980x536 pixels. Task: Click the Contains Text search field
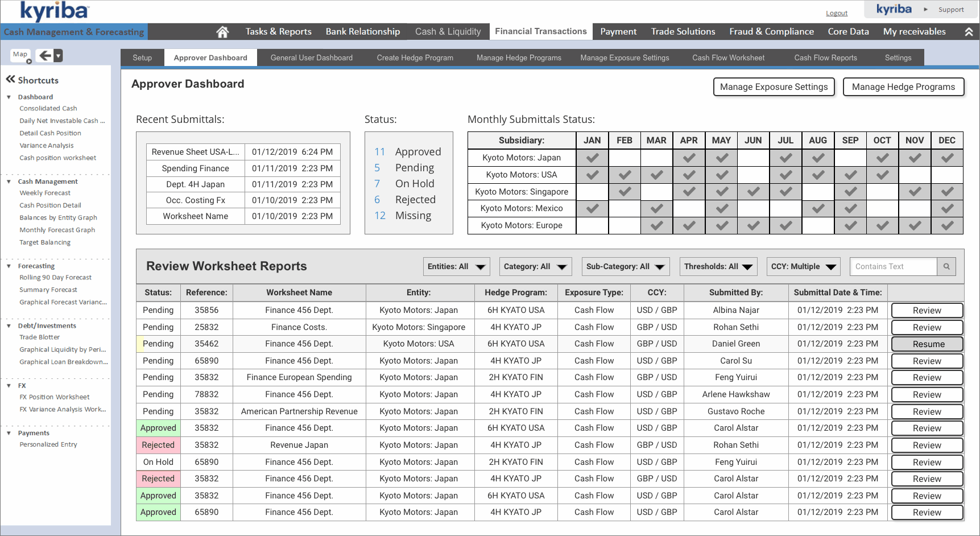[x=894, y=266]
